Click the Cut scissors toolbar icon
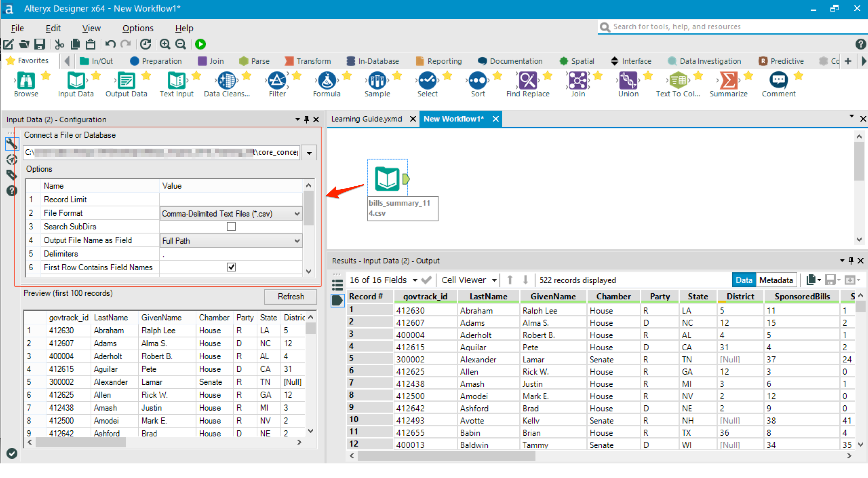Screen dimensions: 868x478 pos(59,44)
